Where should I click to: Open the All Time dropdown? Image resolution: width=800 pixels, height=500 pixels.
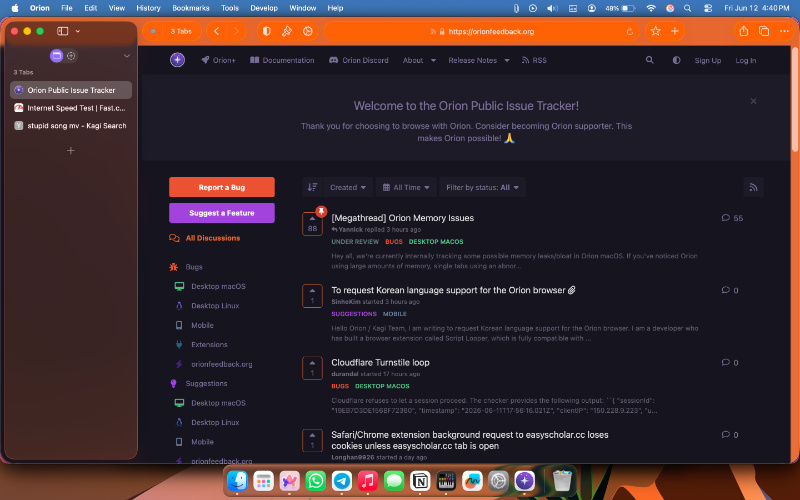pos(406,187)
